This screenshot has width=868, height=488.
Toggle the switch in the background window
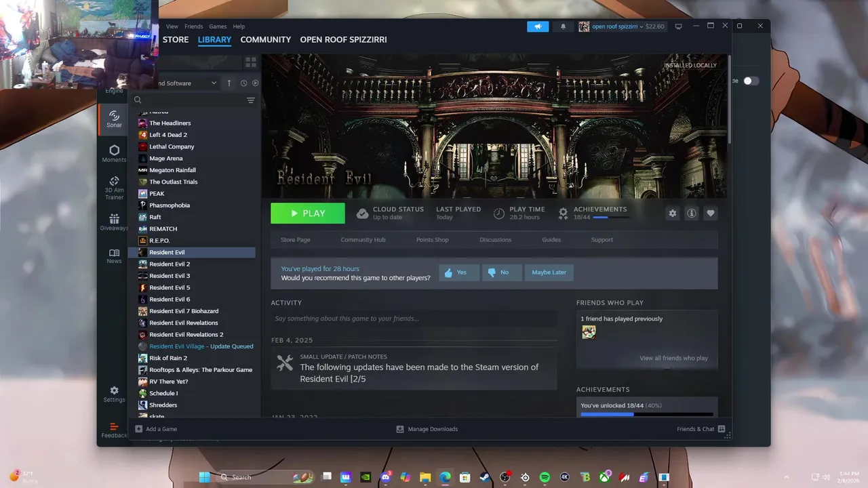click(751, 81)
